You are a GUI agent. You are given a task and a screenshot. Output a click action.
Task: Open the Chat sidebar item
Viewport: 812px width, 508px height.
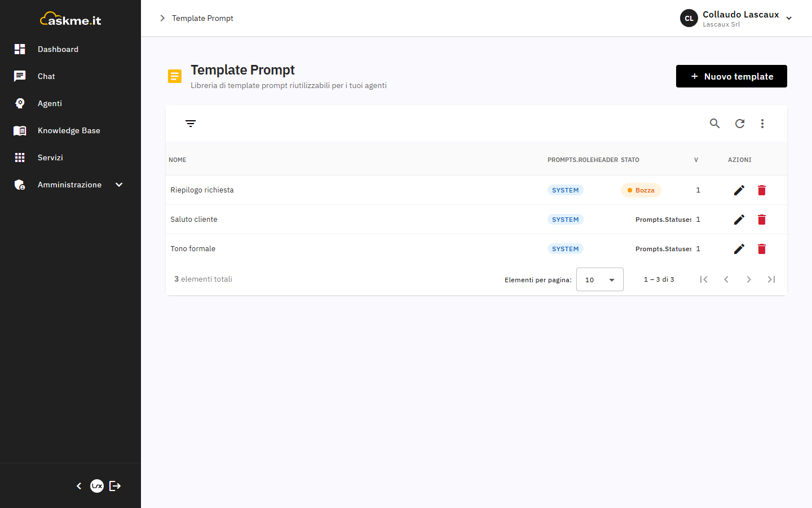pos(70,76)
